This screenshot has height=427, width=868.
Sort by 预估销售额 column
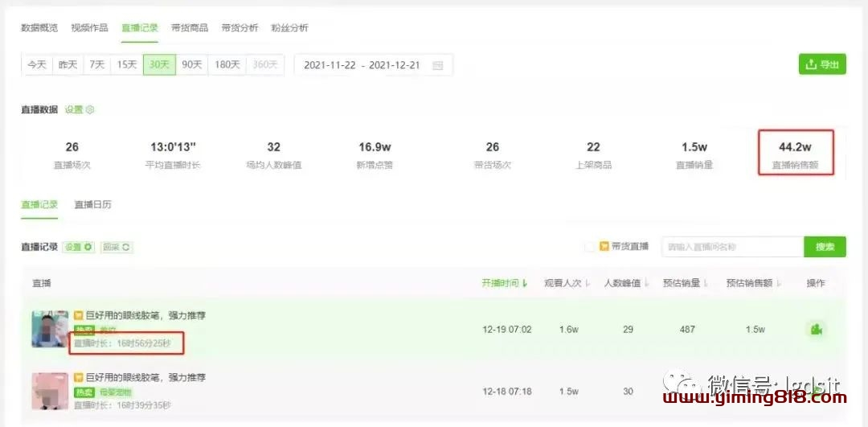click(755, 283)
